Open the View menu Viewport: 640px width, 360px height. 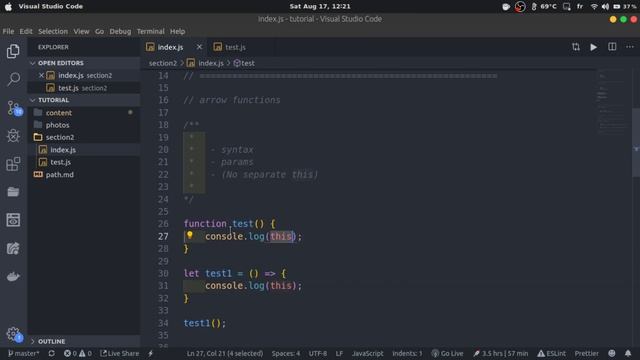click(81, 31)
